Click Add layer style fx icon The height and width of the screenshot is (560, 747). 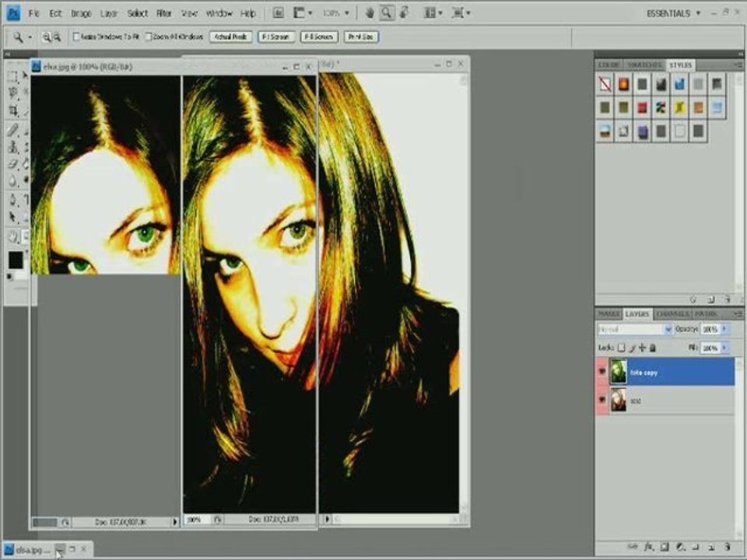point(649,547)
